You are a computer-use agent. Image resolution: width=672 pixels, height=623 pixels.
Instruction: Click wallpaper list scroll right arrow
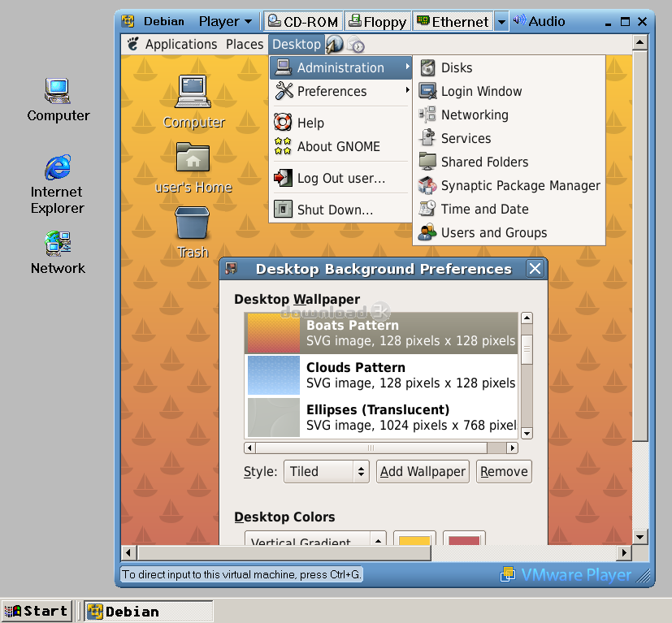point(512,448)
